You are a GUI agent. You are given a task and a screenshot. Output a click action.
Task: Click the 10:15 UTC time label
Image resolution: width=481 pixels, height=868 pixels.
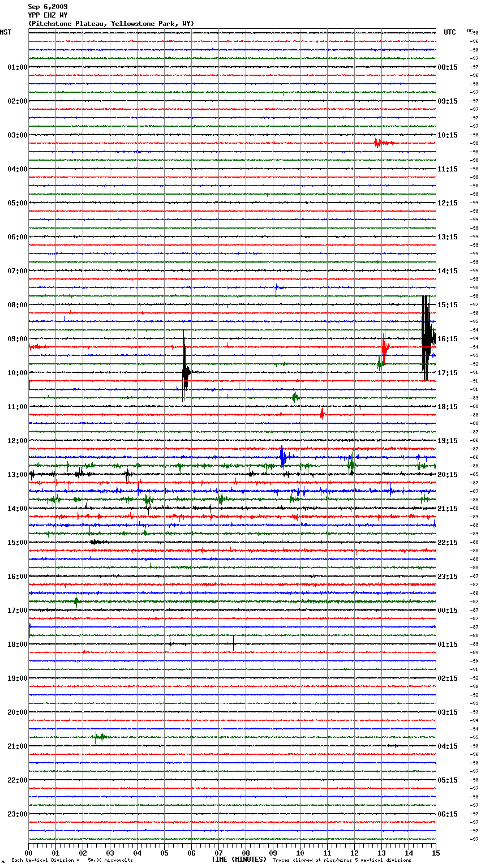pyautogui.click(x=448, y=135)
